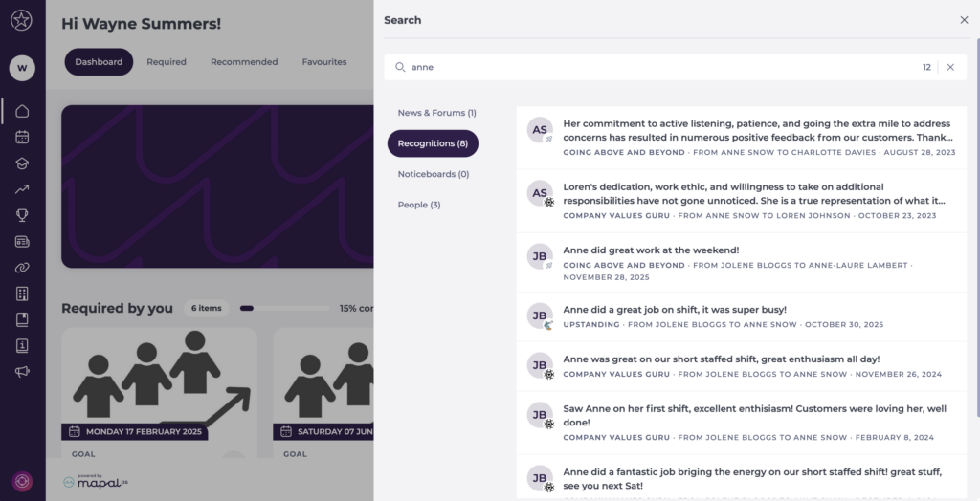Open the graduation cap learning icon
The height and width of the screenshot is (501, 980).
click(22, 163)
